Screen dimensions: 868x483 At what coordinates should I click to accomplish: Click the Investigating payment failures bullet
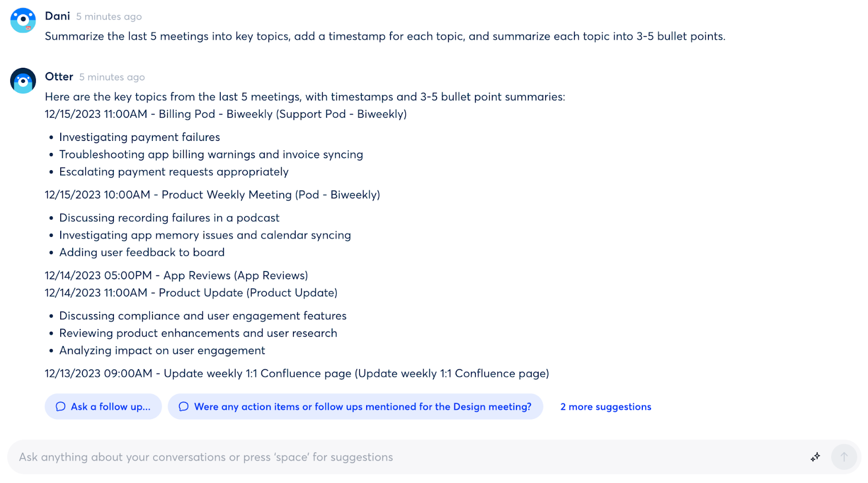tap(139, 137)
